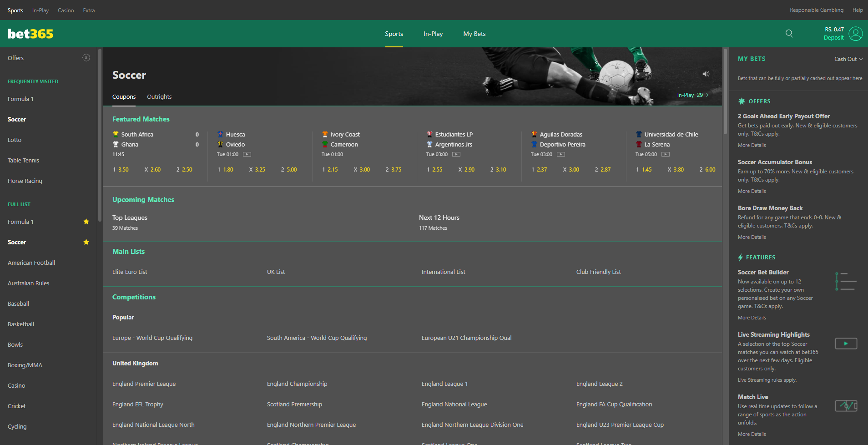Screen dimensions: 868x445
Task: Switch to the Outrights tab
Action: (159, 96)
